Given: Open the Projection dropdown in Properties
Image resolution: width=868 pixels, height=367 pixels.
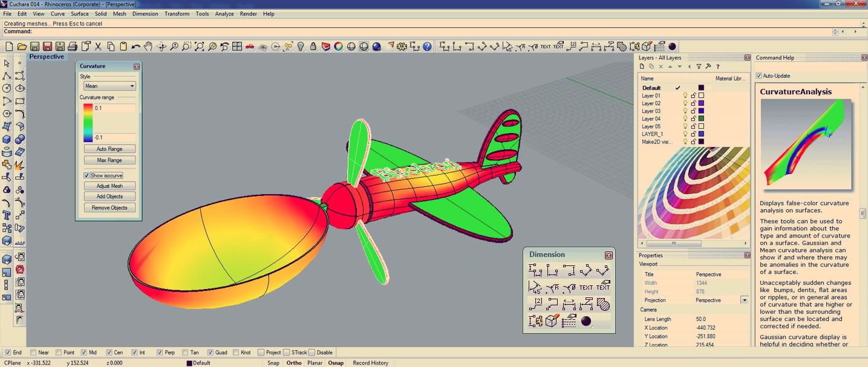Looking at the screenshot, I should pos(744,300).
